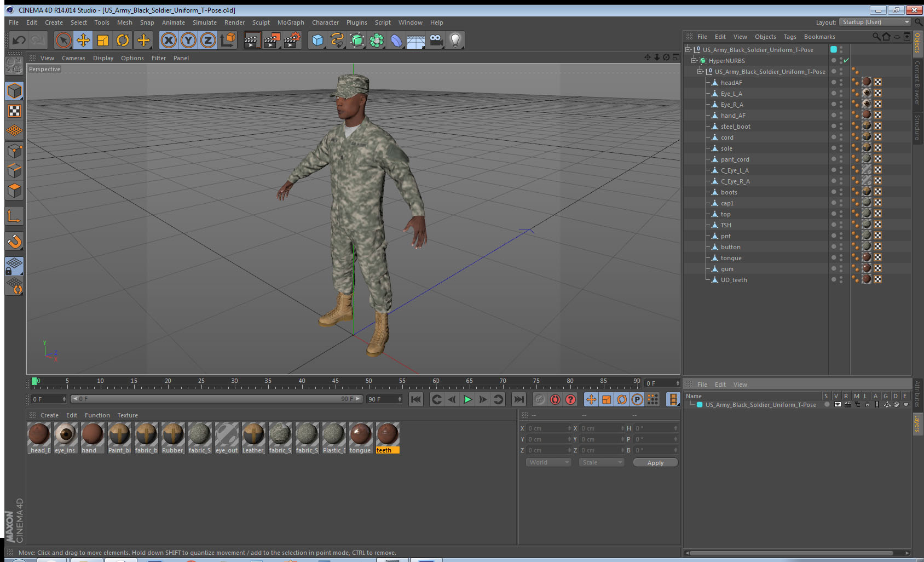Open Scale mode dropdown
Image resolution: width=924 pixels, height=562 pixels.
(602, 462)
